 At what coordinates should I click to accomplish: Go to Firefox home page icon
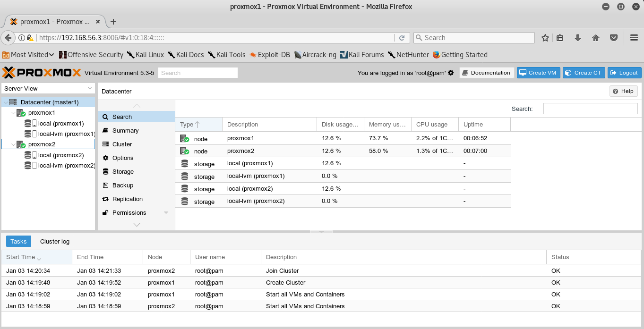coord(596,38)
